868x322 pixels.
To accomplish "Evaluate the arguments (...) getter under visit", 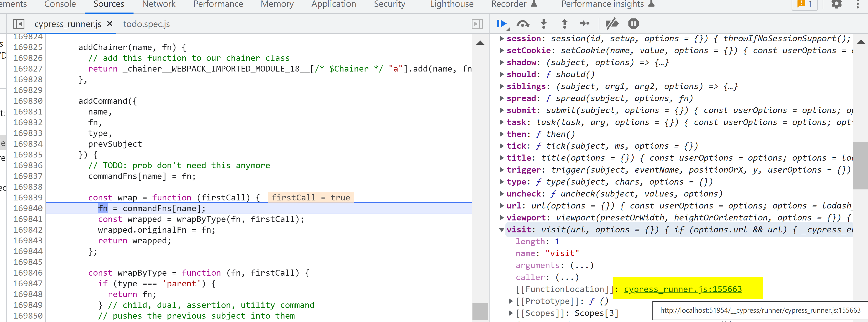I will [x=582, y=265].
